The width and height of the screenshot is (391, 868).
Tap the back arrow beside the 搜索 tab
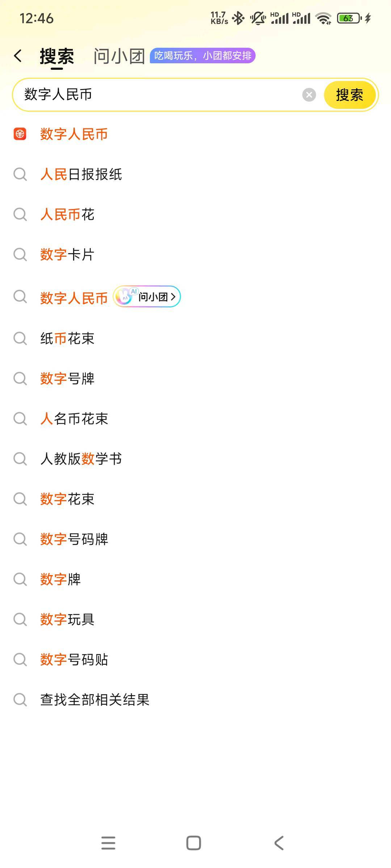18,56
